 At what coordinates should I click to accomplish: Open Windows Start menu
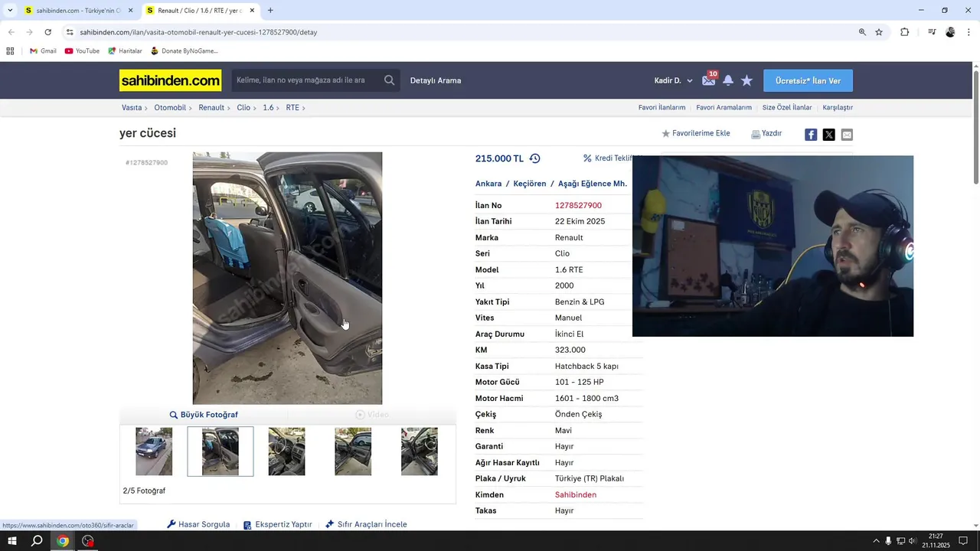12,541
